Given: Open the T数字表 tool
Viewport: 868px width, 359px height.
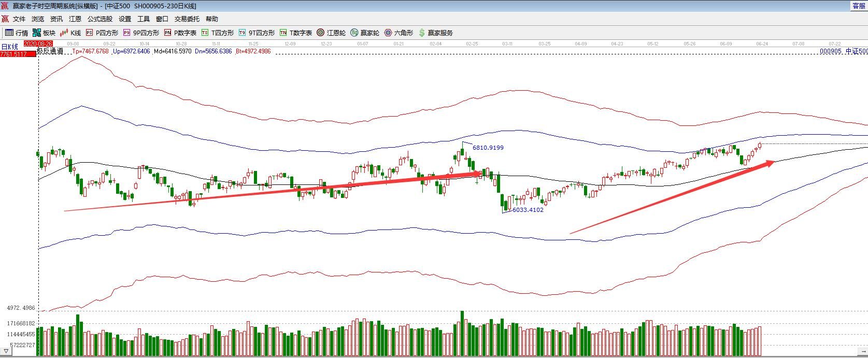Looking at the screenshot, I should click(x=296, y=33).
